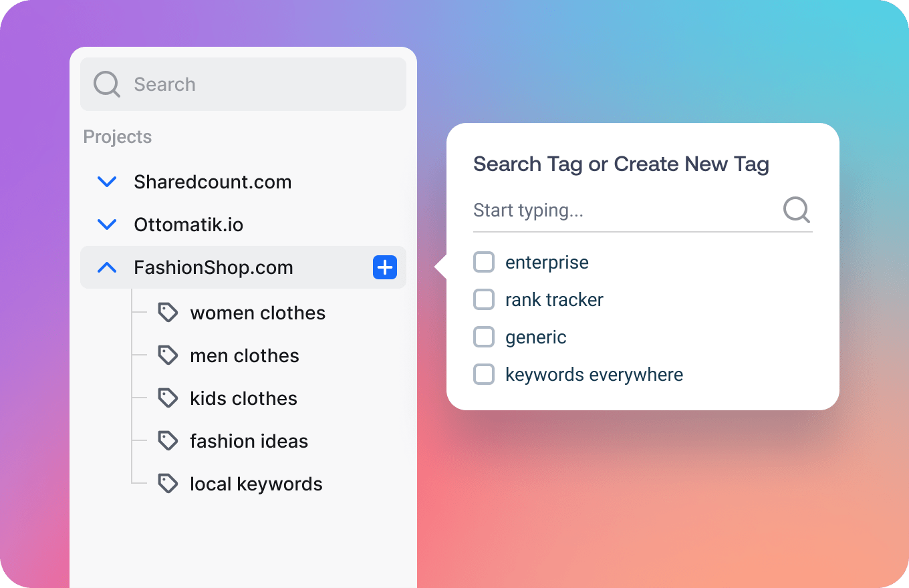Open the fashion ideas keyword group

[249, 440]
